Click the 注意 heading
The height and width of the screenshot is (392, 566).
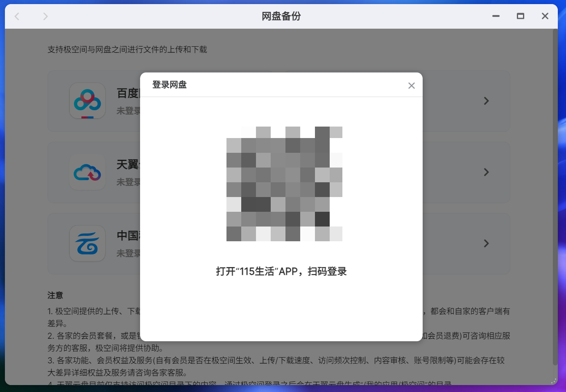[55, 295]
